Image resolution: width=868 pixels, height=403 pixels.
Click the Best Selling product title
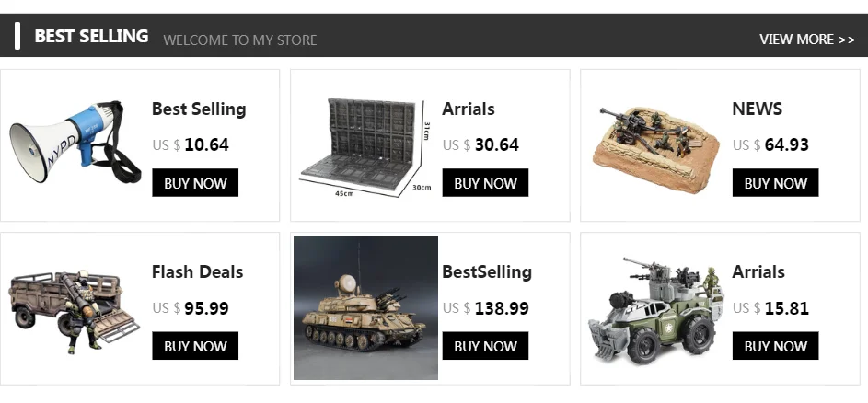click(x=199, y=109)
